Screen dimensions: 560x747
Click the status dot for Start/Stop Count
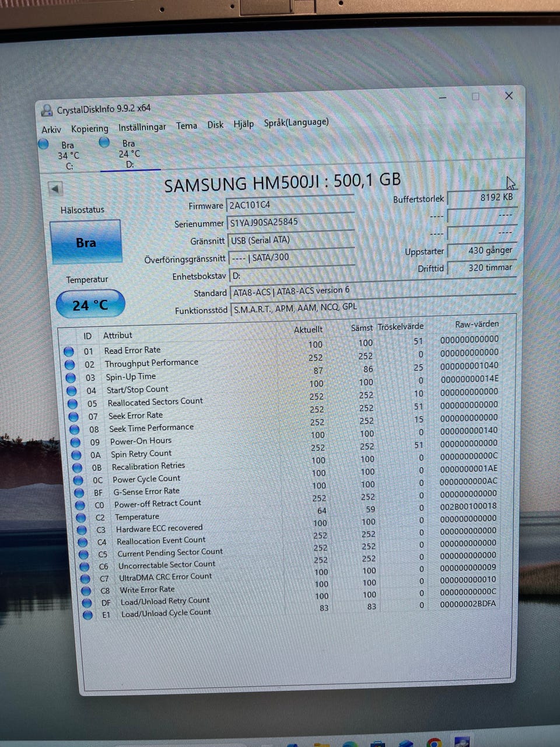click(x=71, y=390)
